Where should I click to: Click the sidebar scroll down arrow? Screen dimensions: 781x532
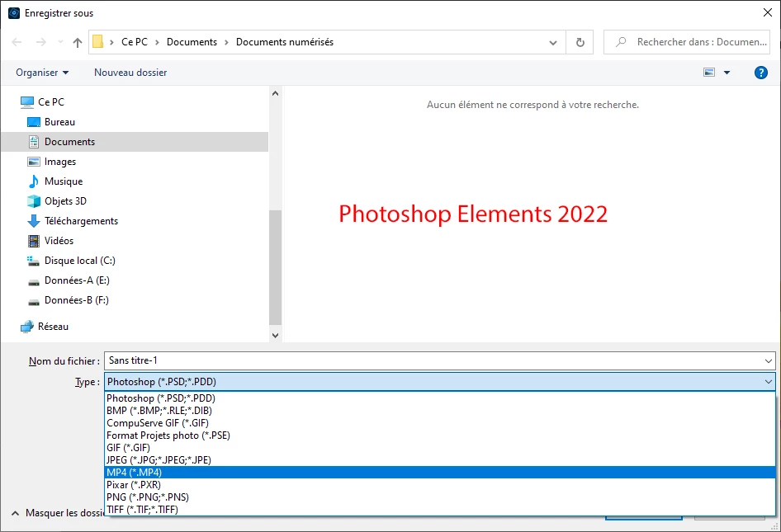click(x=275, y=336)
